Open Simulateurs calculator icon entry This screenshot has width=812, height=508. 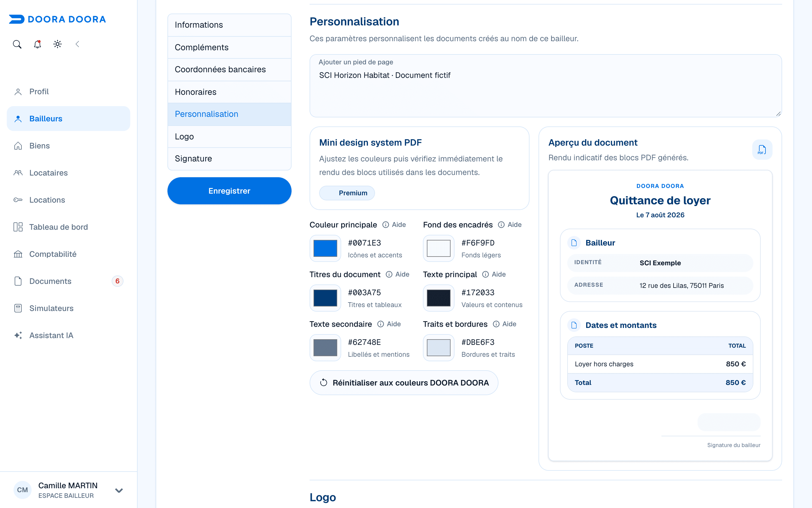pyautogui.click(x=69, y=308)
